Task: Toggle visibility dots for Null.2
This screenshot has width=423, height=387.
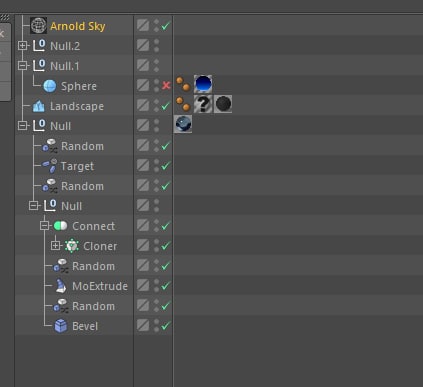Action: coord(156,46)
